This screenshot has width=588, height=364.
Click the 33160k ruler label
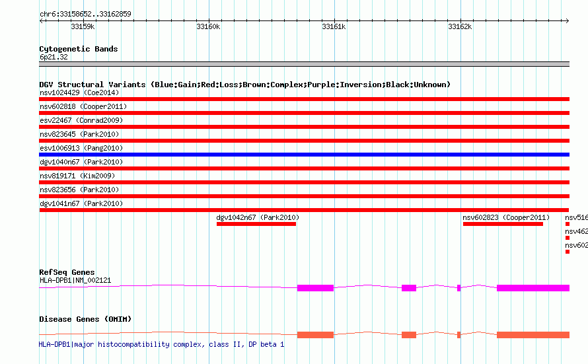[x=208, y=26]
